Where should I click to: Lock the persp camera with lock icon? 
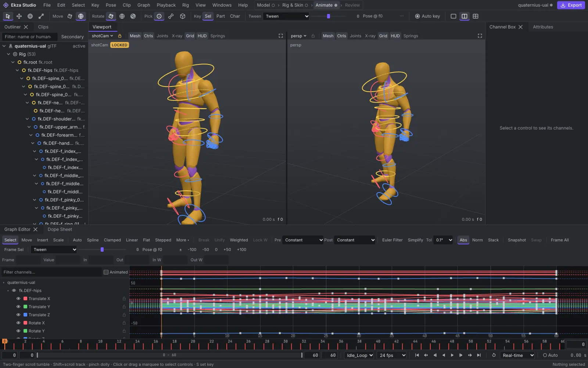click(313, 36)
